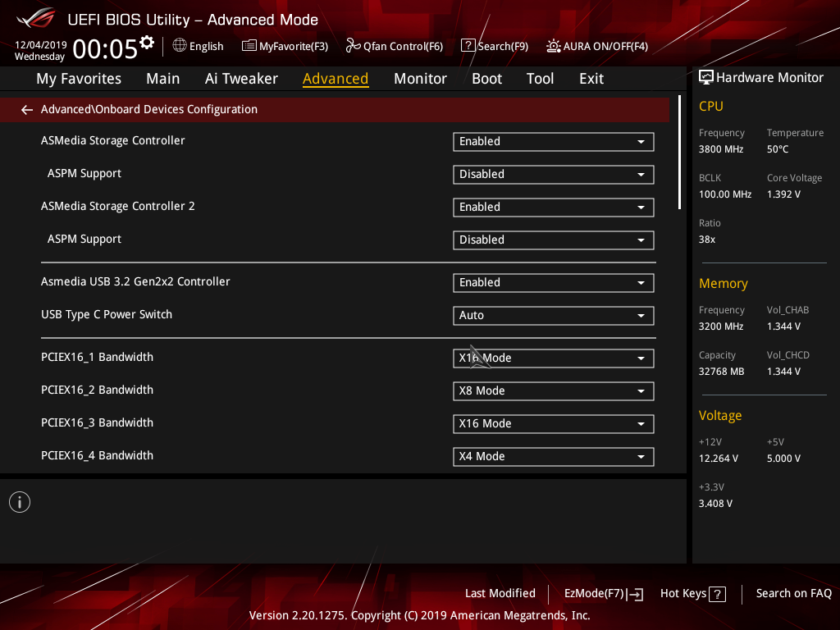Click the globe language icon
Image resolution: width=840 pixels, height=630 pixels.
[x=180, y=46]
